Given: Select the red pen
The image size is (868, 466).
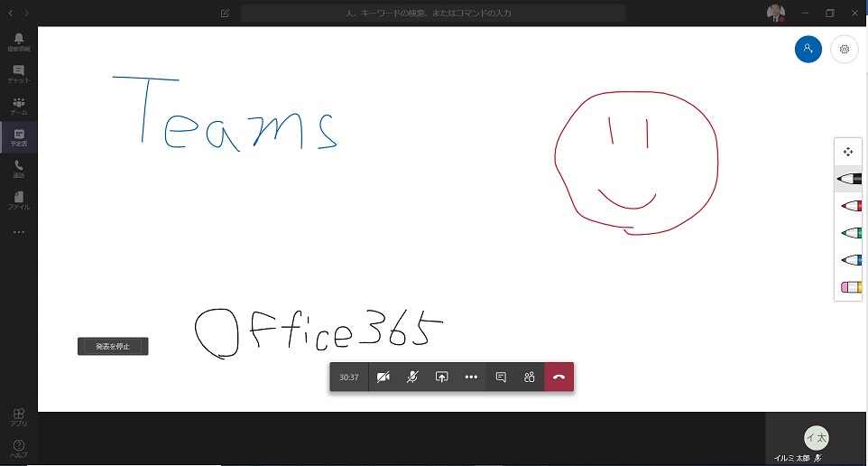Looking at the screenshot, I should coord(849,206).
